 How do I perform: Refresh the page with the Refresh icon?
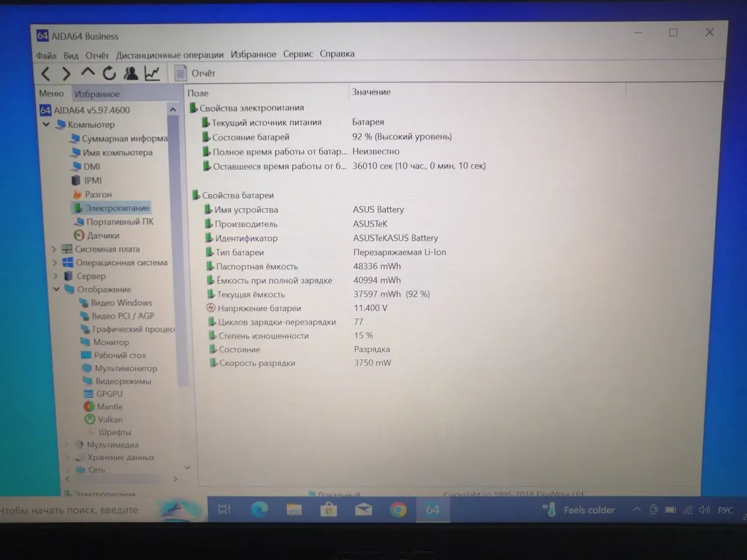click(109, 74)
